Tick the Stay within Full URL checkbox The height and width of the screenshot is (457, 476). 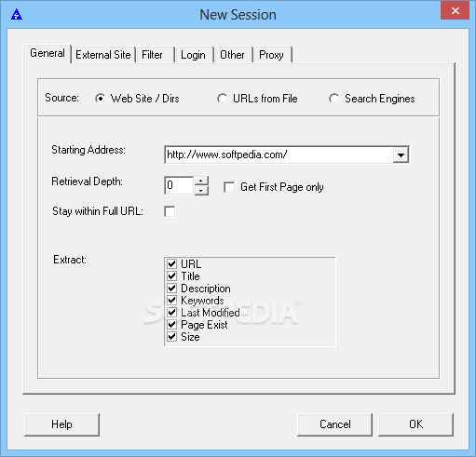tap(170, 211)
